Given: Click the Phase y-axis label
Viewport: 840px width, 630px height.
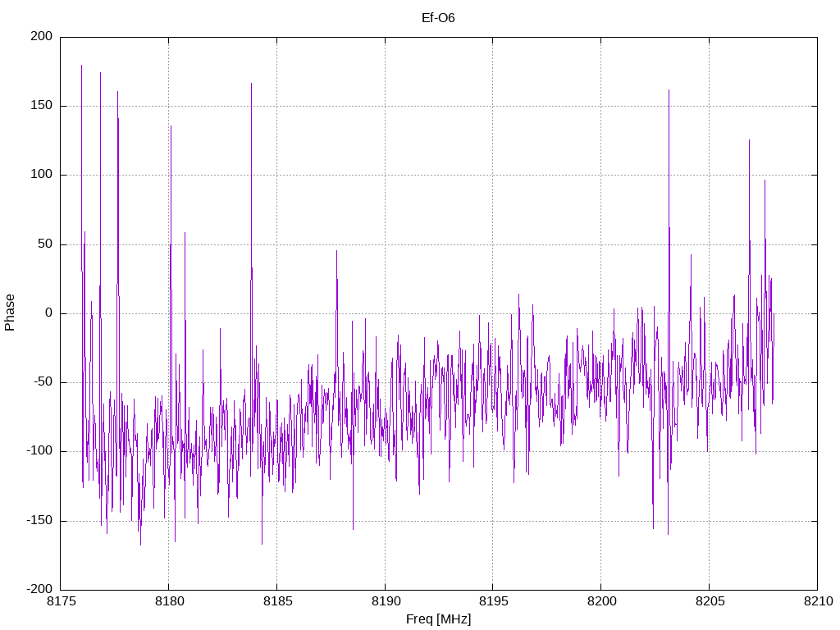Looking at the screenshot, I should click(x=10, y=313).
